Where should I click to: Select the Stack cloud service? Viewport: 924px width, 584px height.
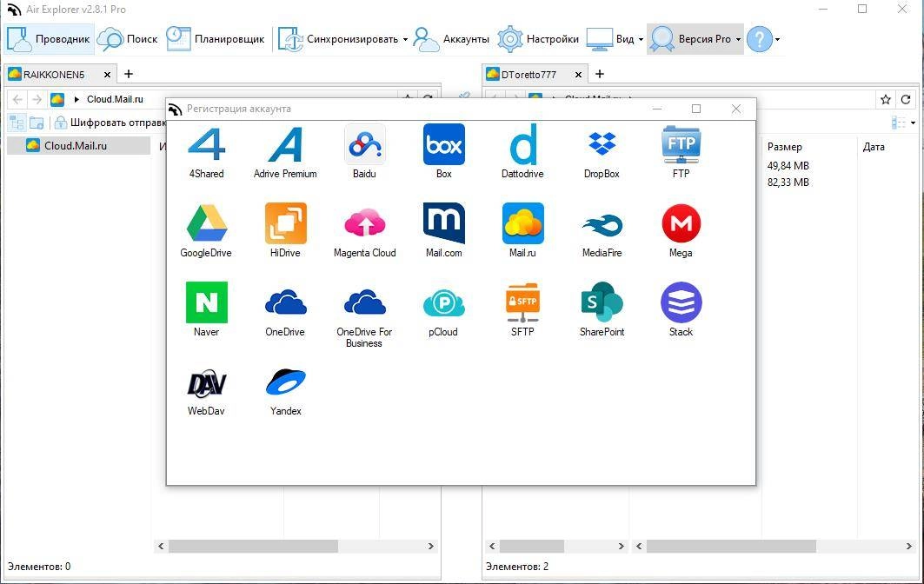point(681,309)
